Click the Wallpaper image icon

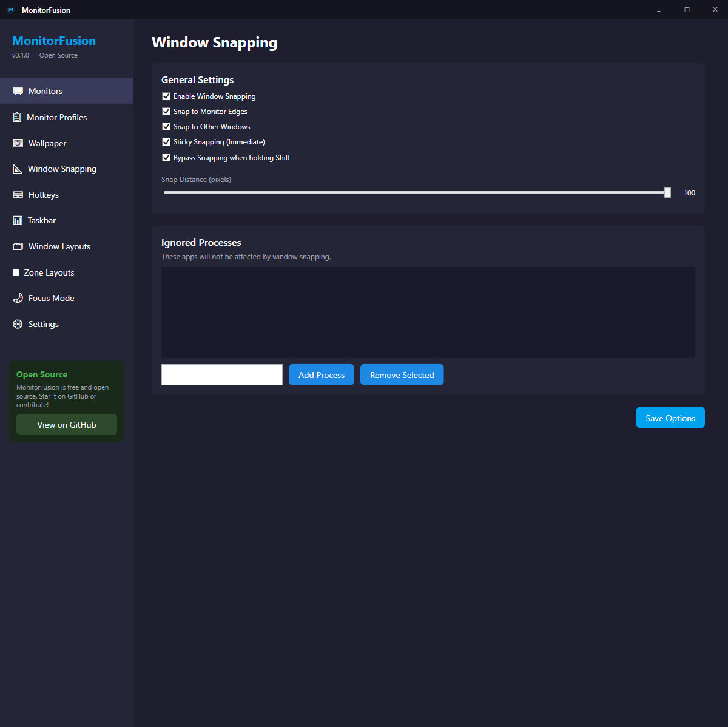point(18,143)
